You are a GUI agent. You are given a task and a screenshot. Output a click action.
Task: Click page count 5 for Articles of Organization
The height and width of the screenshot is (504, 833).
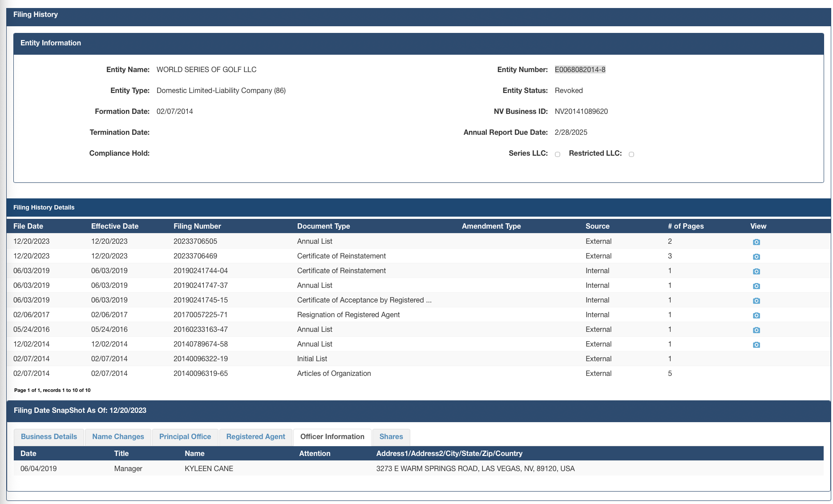click(670, 373)
